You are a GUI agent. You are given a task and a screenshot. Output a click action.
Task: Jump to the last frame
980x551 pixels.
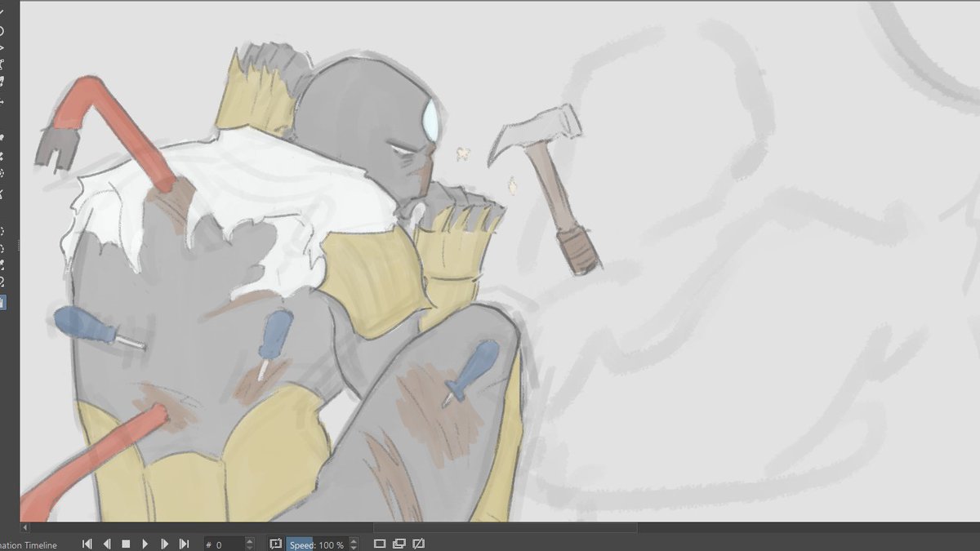click(184, 544)
